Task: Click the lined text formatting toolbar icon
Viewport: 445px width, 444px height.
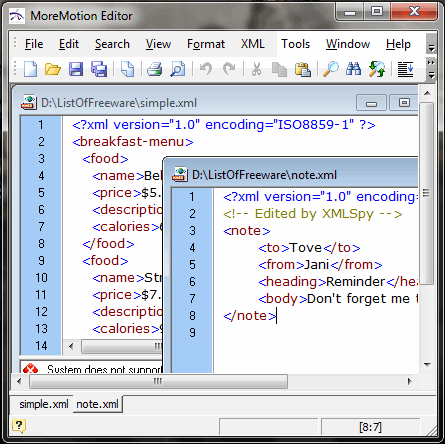Action: click(x=406, y=69)
